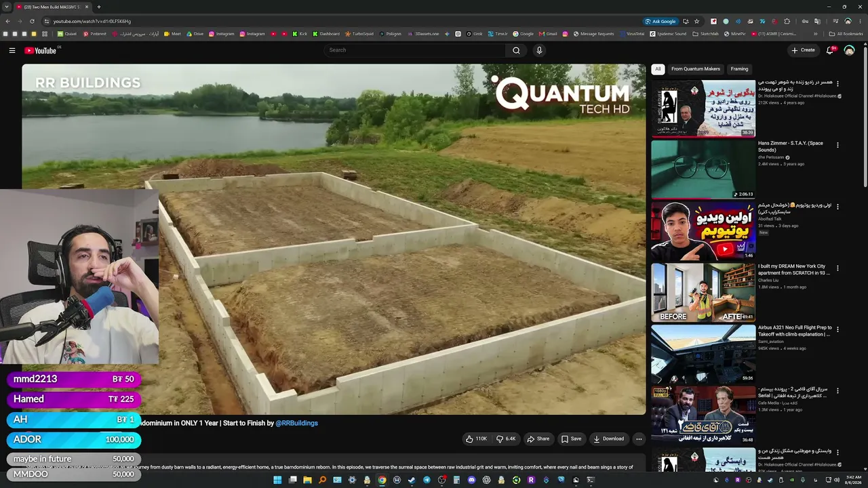Viewport: 868px width, 488px height.
Task: Open the Message Requests bookmark
Action: tap(593, 34)
